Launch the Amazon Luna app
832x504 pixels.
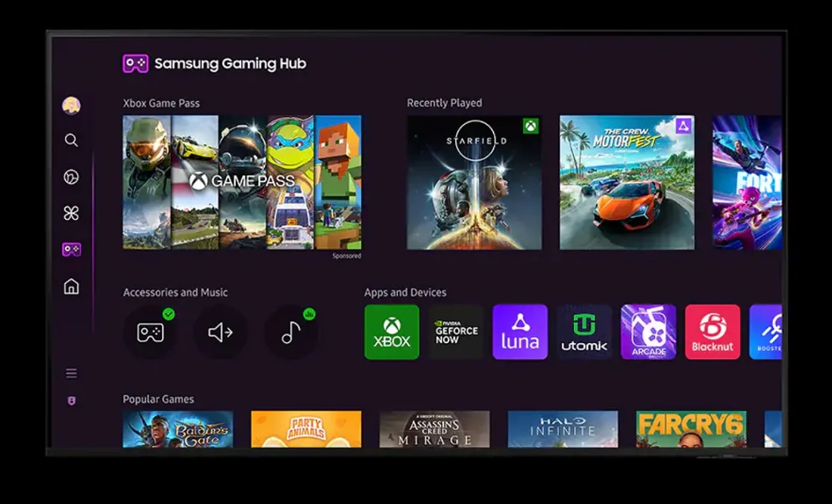pyautogui.click(x=520, y=332)
